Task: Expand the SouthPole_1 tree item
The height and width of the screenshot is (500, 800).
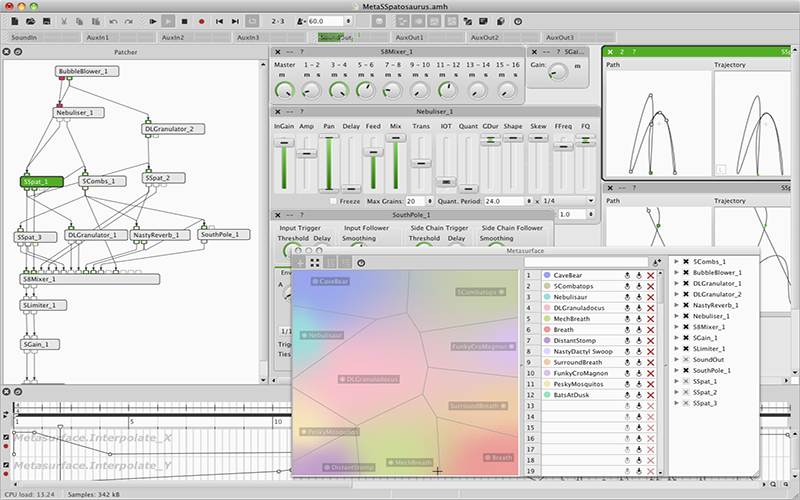Action: point(677,370)
